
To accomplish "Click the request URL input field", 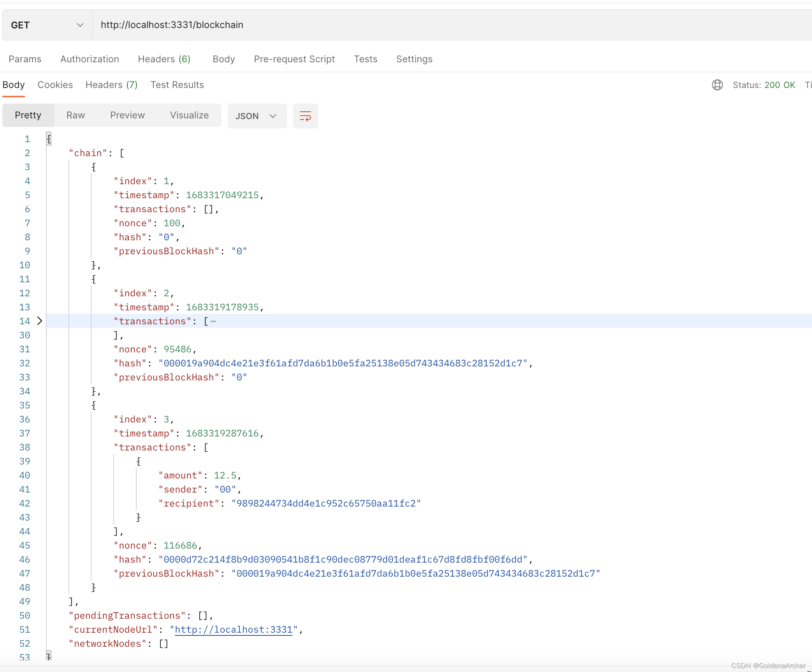I will [428, 25].
